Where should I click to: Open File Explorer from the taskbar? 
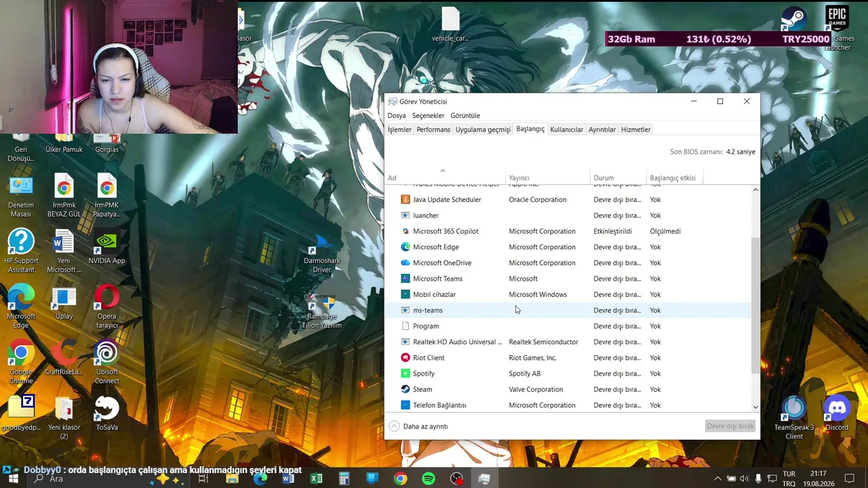coord(232,479)
